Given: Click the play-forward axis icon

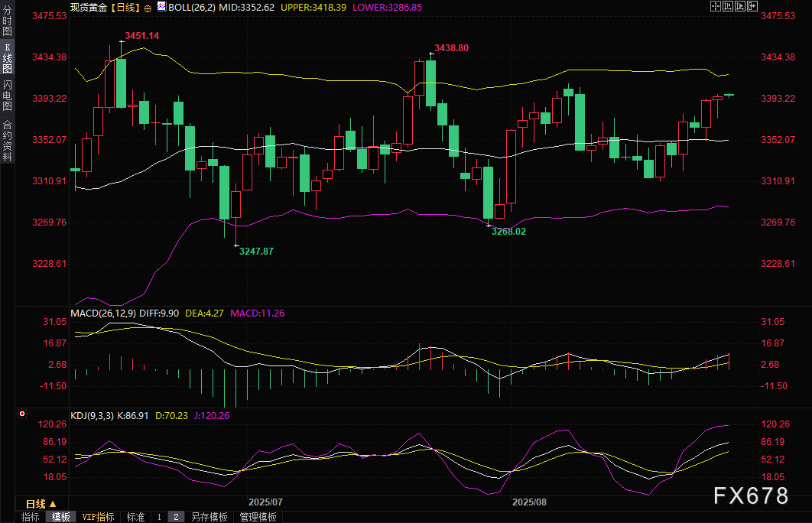Looking at the screenshot, I should [x=739, y=6].
